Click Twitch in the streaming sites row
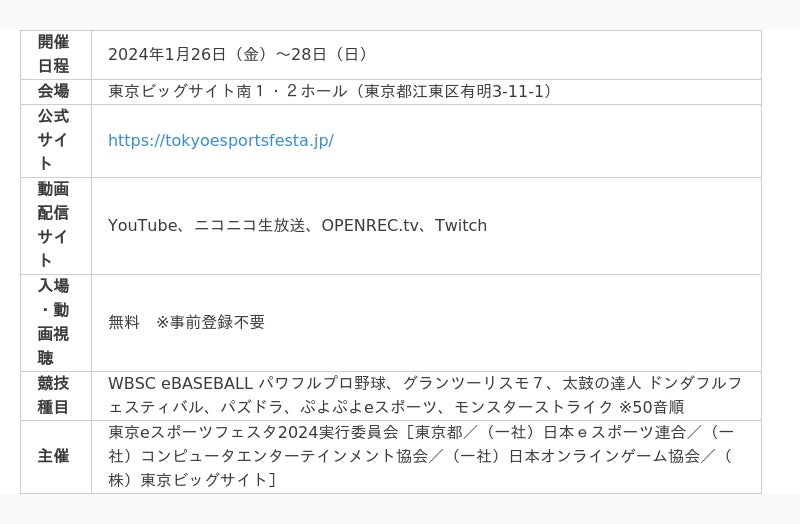 click(x=461, y=226)
